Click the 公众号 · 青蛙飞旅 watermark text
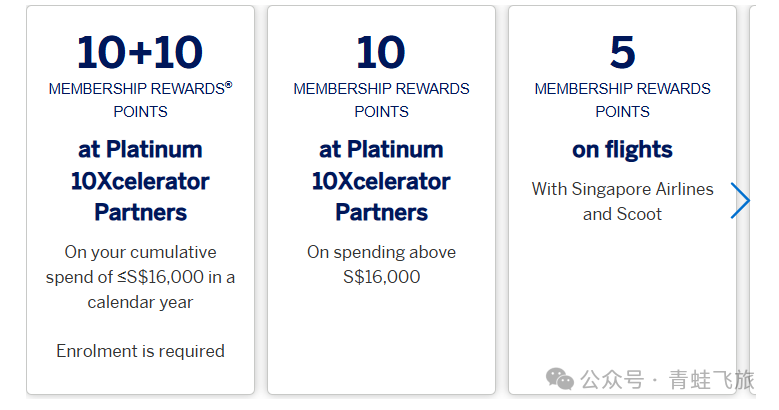This screenshot has height=410, width=779. coord(667,380)
